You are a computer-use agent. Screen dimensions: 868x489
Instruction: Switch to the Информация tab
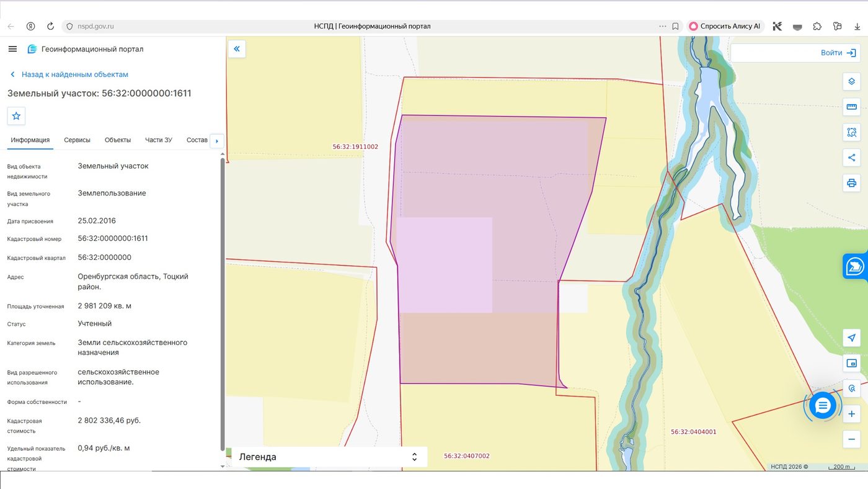click(30, 140)
